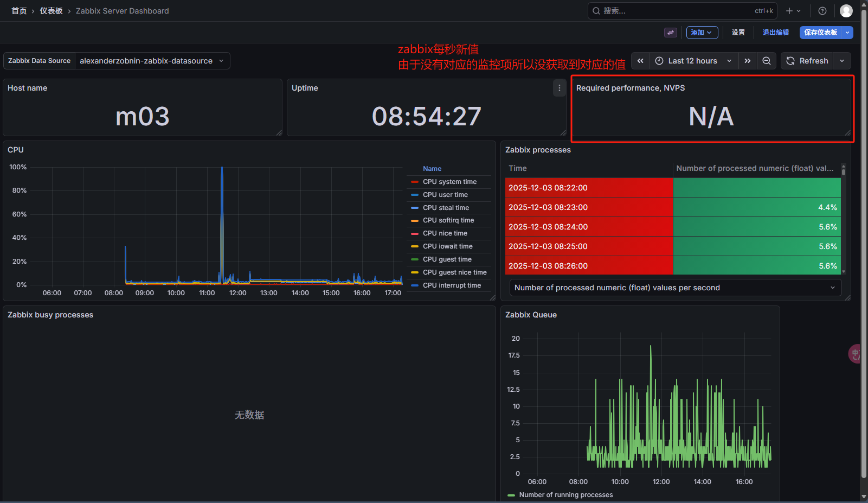Click the Zabbix processes panel title
868x503 pixels.
point(538,150)
